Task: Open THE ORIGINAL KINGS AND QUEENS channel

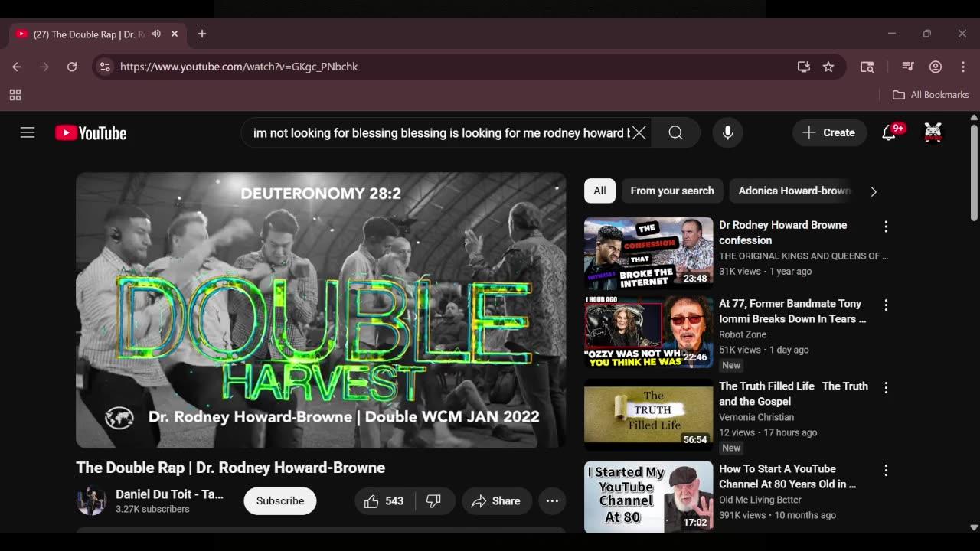Action: [x=803, y=256]
